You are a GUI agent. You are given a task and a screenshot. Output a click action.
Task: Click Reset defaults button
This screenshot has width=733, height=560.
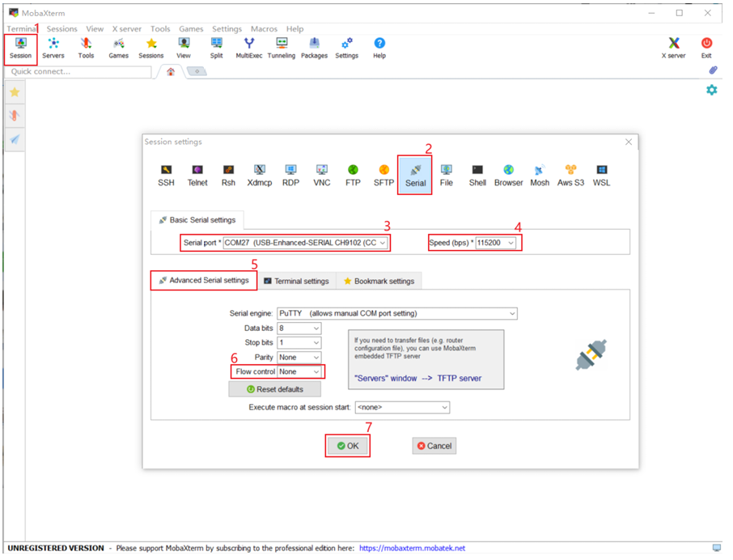[274, 389]
